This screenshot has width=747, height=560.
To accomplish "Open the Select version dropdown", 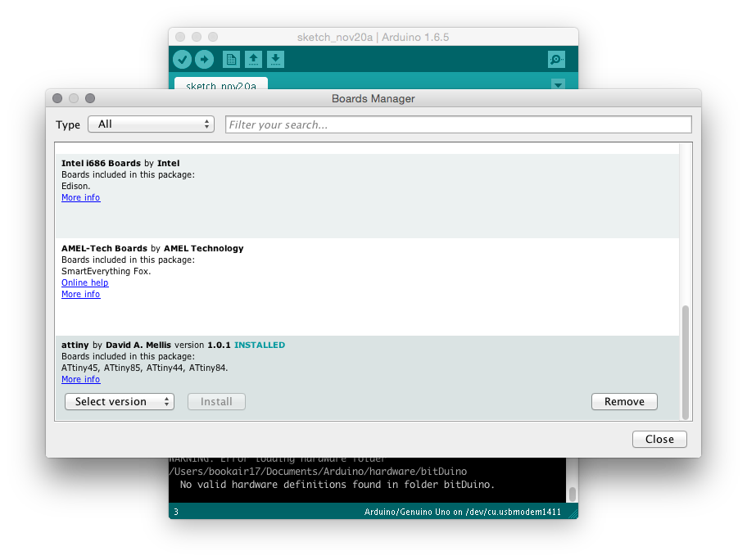I will (120, 401).
